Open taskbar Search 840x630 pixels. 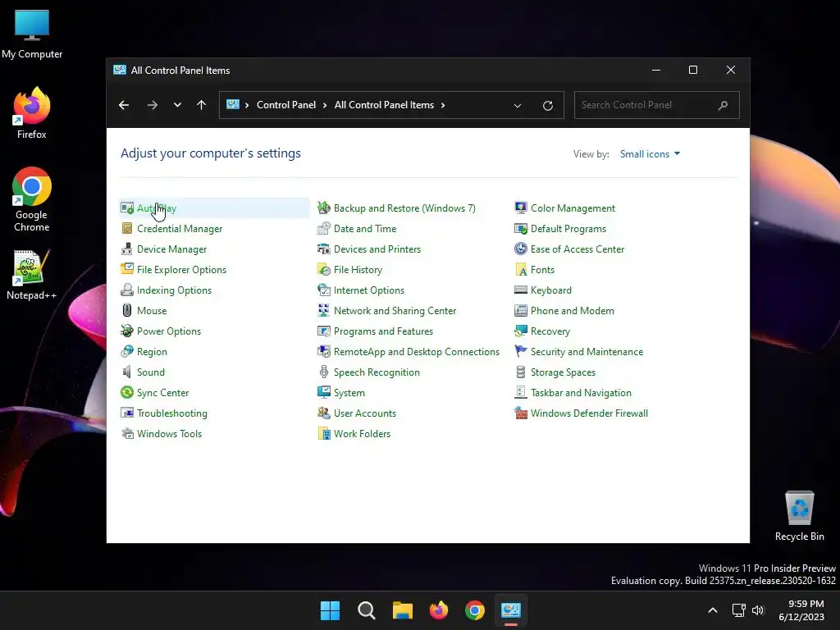(367, 610)
